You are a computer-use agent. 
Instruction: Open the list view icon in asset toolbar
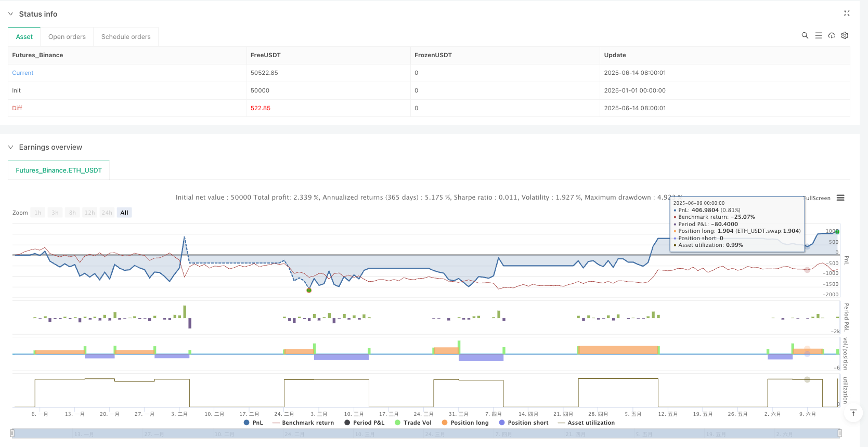tap(818, 35)
